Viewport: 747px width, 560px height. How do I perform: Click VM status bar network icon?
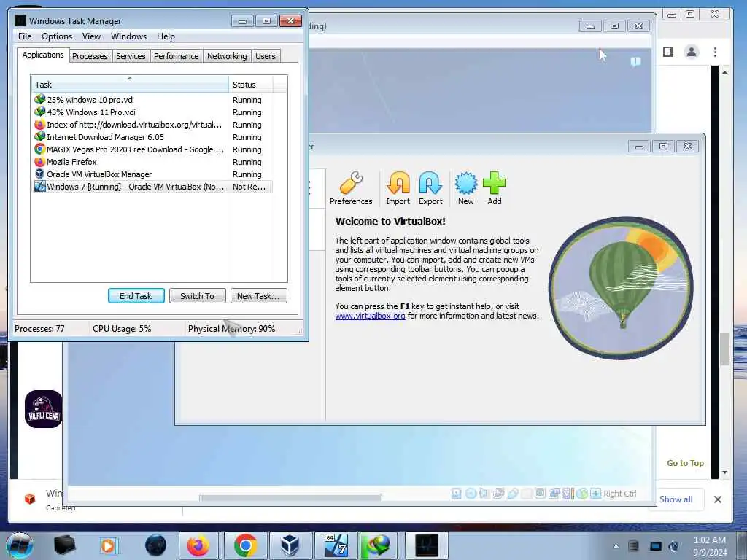[x=498, y=494]
